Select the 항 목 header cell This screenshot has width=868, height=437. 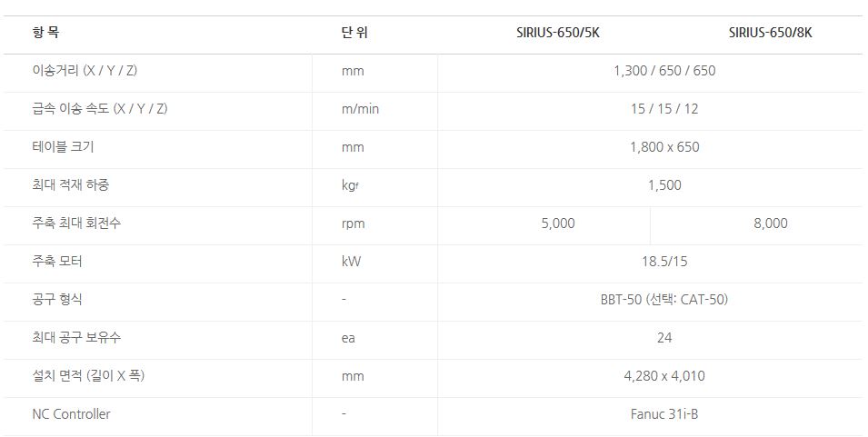tap(45, 33)
